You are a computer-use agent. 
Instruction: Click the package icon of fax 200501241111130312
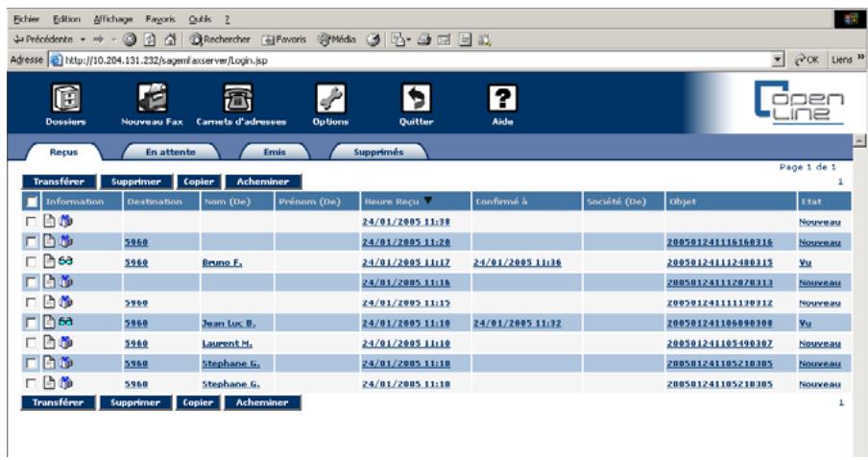point(65,303)
